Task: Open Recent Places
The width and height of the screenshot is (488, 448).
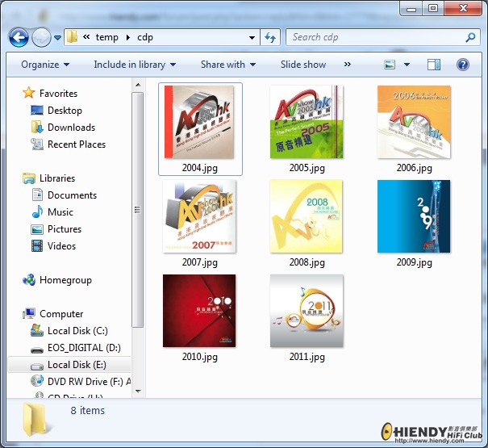Action: point(77,144)
